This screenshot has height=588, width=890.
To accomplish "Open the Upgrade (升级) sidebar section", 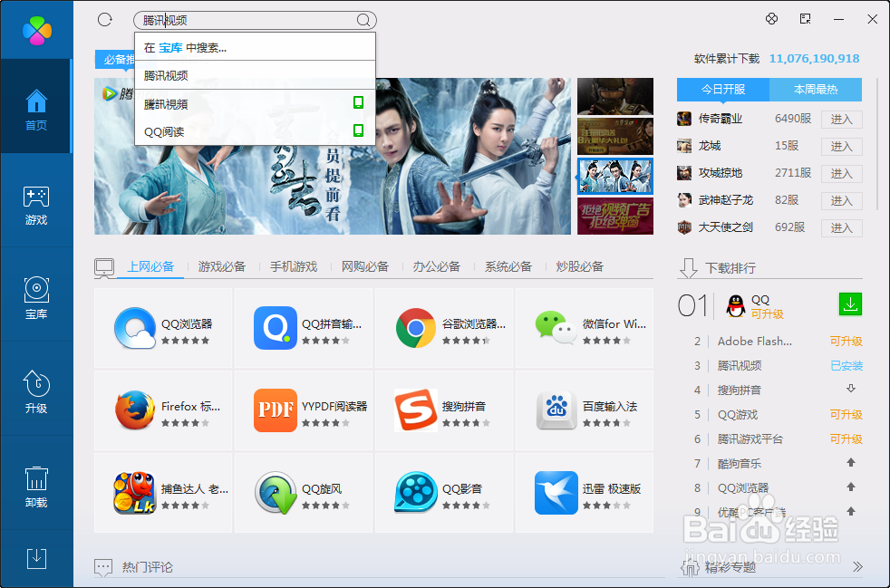I will [x=36, y=393].
